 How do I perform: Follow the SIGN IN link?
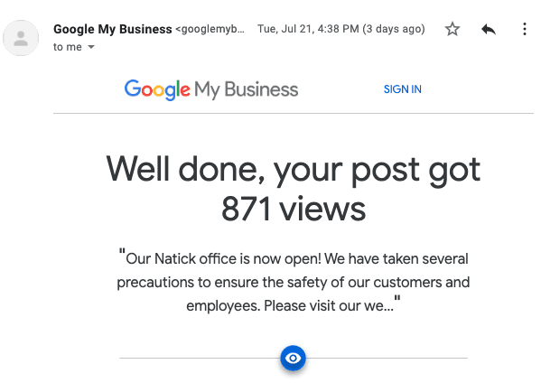click(402, 89)
